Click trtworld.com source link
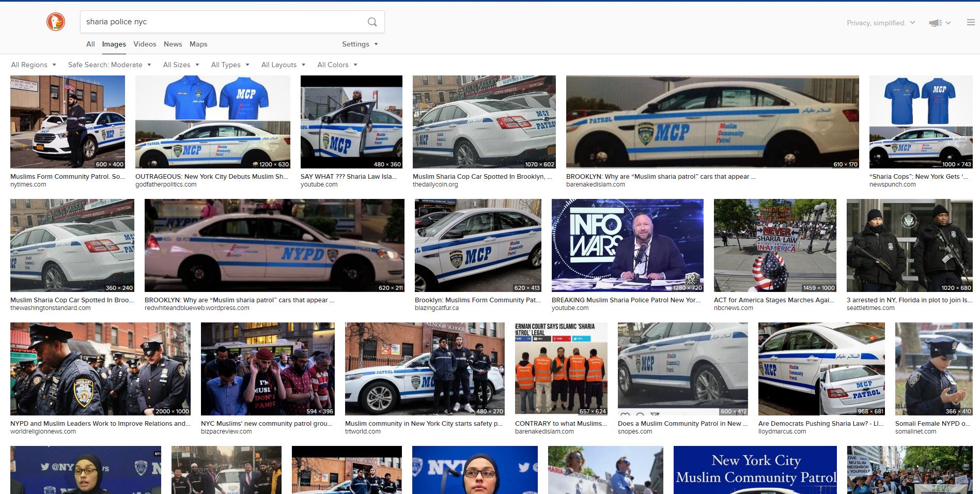 (x=363, y=431)
